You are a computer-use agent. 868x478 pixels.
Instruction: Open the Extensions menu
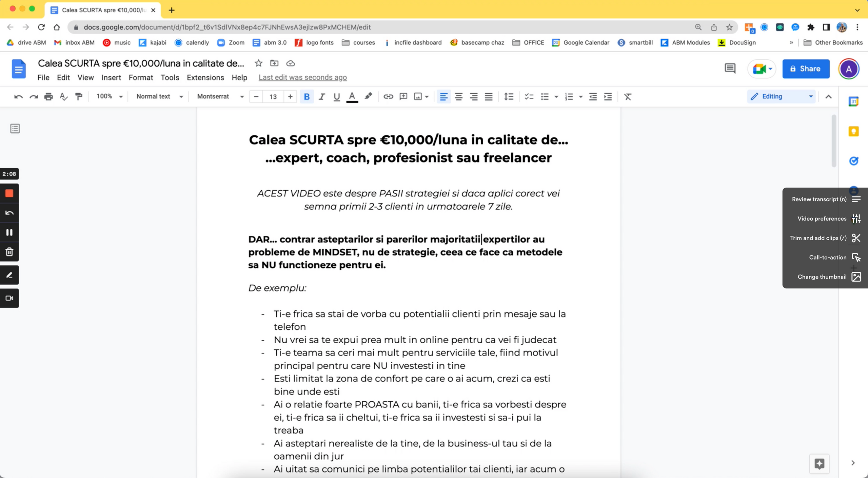pyautogui.click(x=205, y=78)
